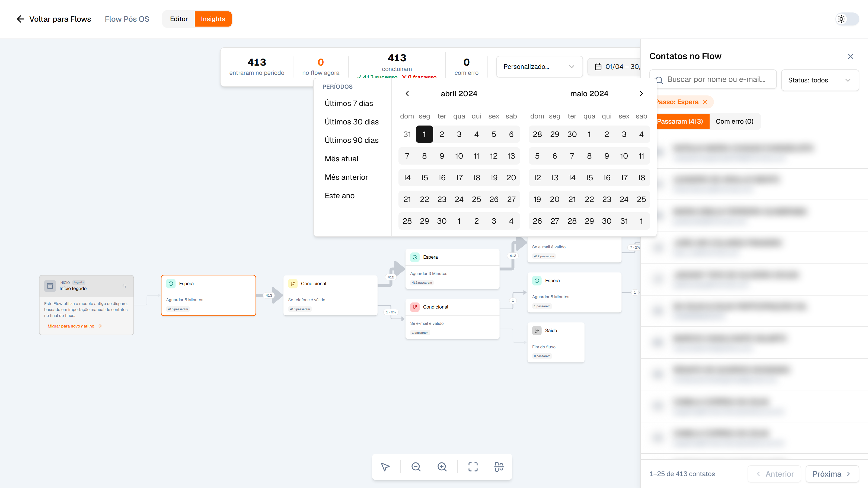Viewport: 868px width, 488px height.
Task: Click the Próxima pagination button
Action: click(832, 474)
